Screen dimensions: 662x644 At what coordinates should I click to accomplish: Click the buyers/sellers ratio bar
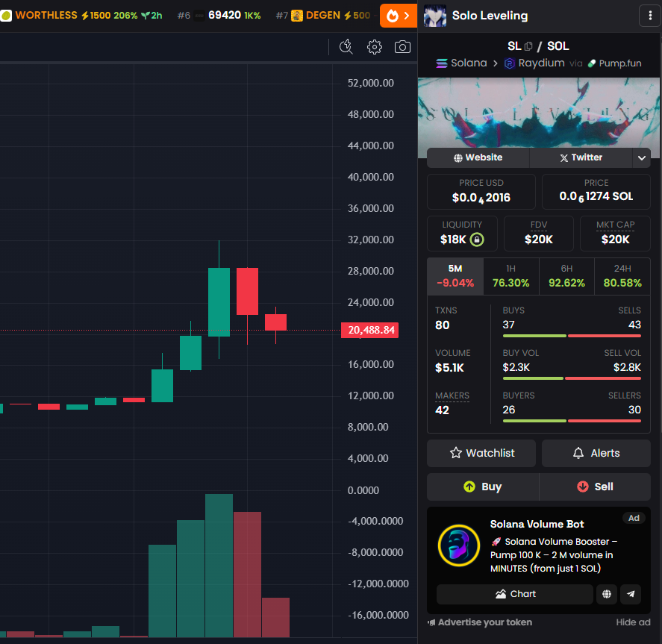572,421
